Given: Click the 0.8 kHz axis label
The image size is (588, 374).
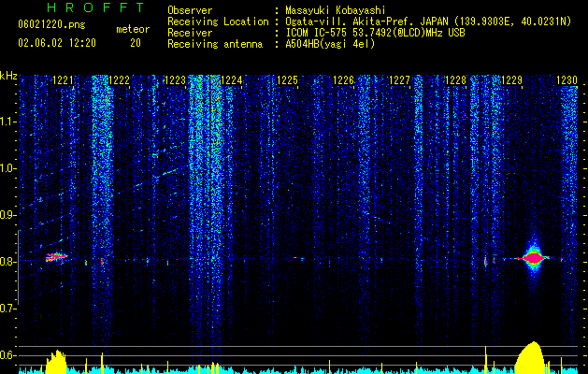Looking at the screenshot, I should [x=8, y=262].
